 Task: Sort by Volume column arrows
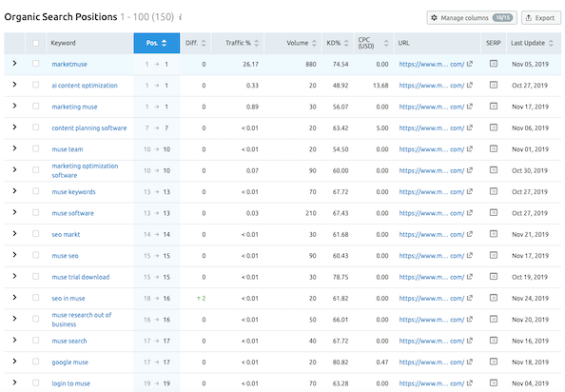[314, 43]
